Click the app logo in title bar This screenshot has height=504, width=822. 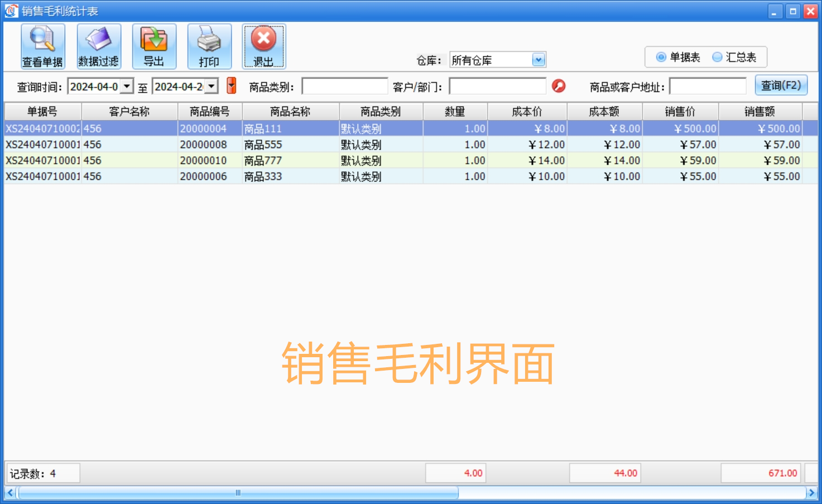point(11,11)
